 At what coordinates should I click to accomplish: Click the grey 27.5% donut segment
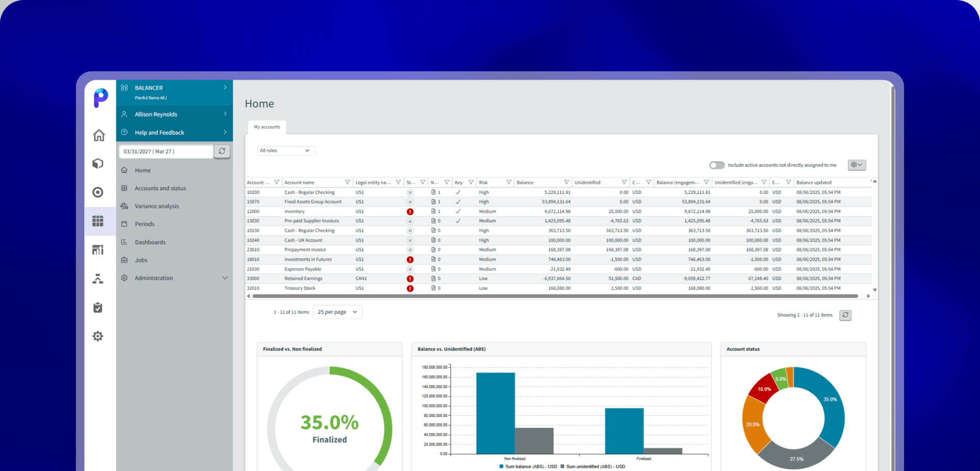(796, 455)
